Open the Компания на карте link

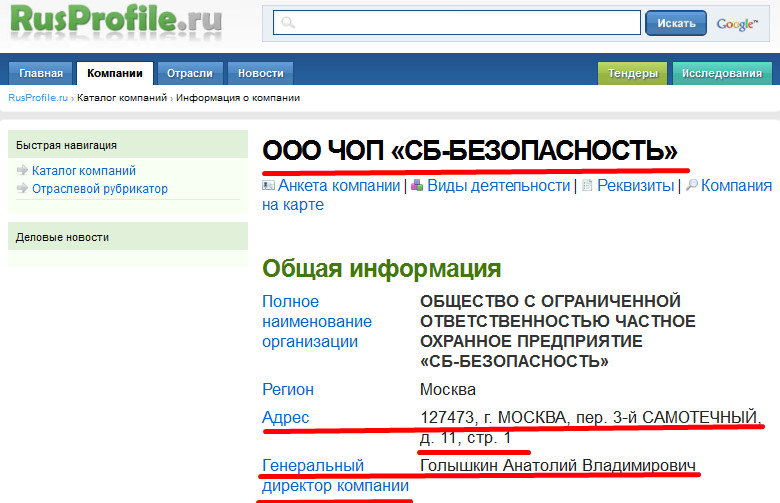pyautogui.click(x=736, y=186)
